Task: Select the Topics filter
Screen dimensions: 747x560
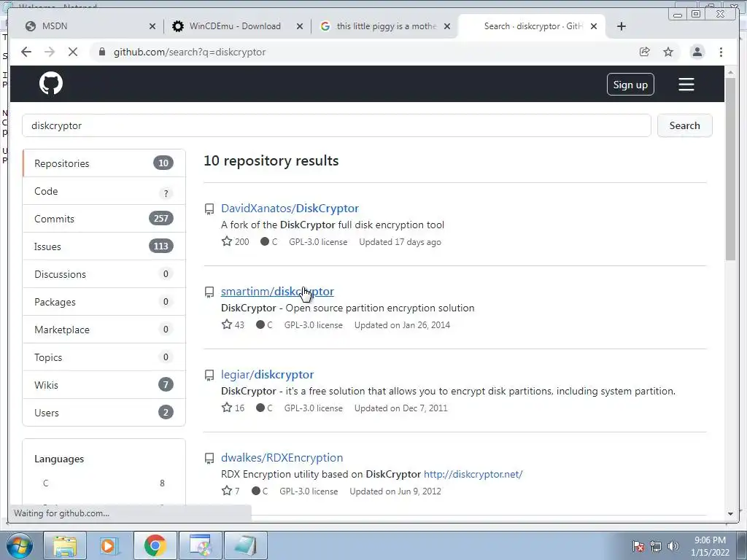Action: 104,357
